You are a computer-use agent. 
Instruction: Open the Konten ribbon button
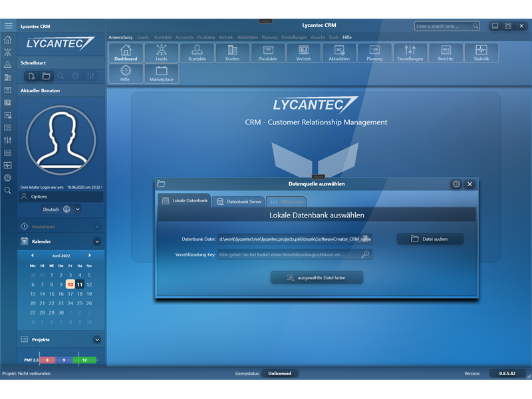click(232, 53)
